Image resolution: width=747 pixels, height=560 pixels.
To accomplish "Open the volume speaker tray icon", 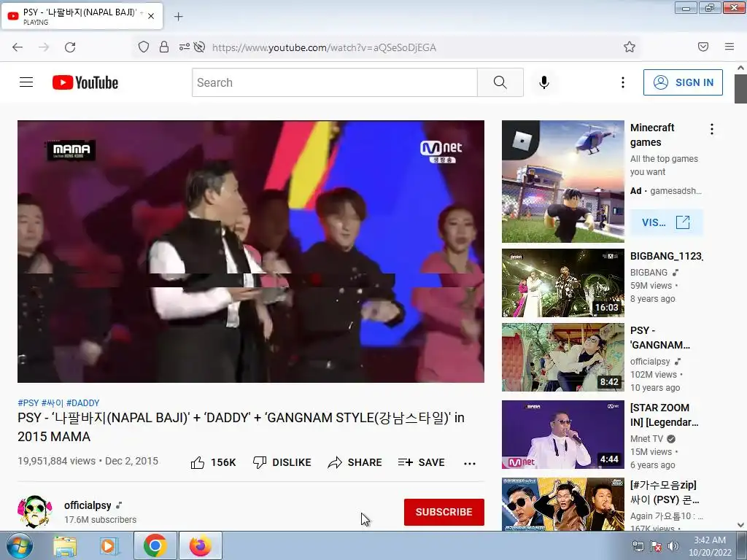I will coord(673,546).
